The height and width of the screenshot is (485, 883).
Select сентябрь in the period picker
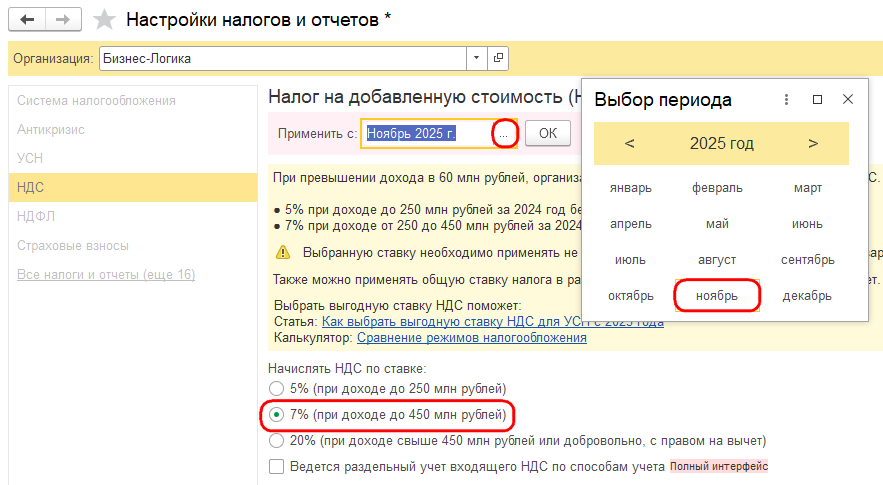[808, 260]
